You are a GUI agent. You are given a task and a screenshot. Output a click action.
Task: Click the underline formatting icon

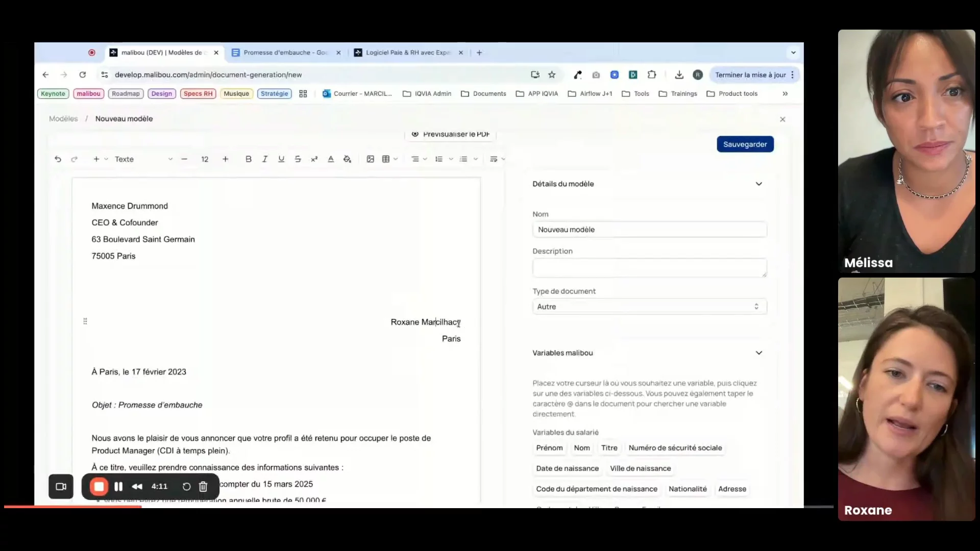pos(281,159)
